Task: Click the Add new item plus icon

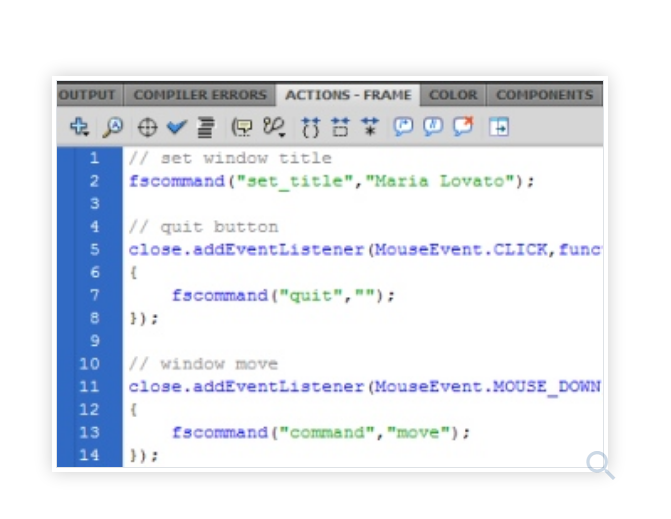Action: point(79,127)
